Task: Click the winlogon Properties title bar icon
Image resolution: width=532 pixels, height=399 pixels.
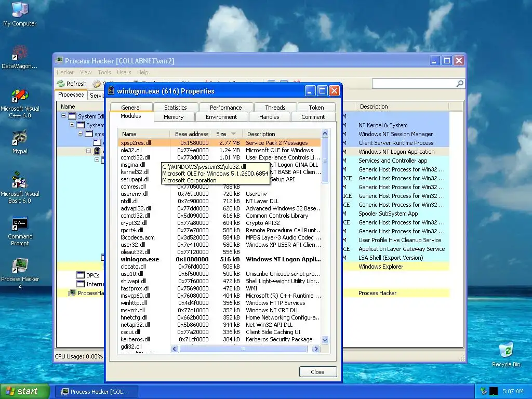Action: click(111, 91)
